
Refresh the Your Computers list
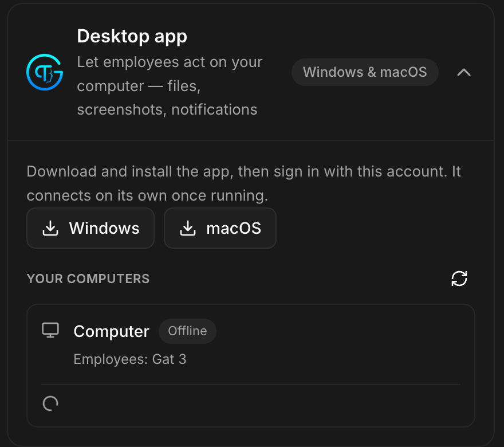coord(459,279)
